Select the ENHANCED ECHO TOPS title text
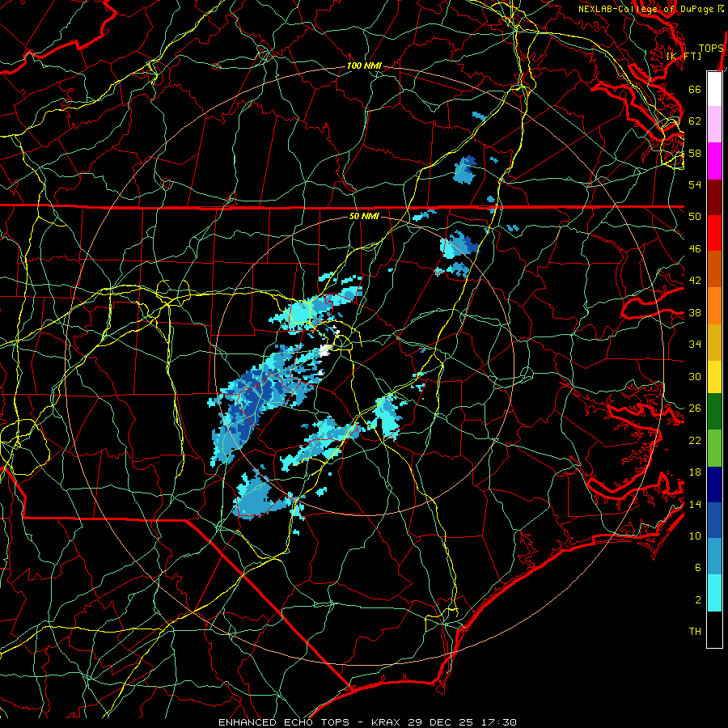 [284, 722]
